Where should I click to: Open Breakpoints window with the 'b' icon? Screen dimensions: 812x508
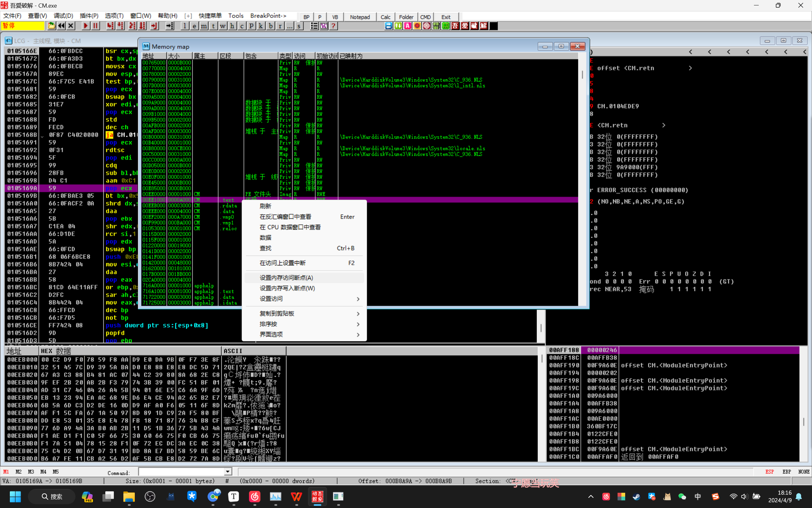click(x=271, y=26)
